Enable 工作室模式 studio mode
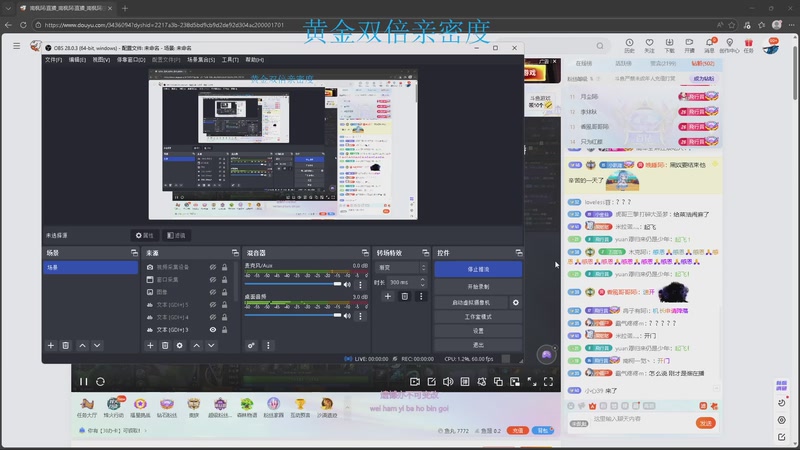The image size is (800, 450). click(x=478, y=317)
